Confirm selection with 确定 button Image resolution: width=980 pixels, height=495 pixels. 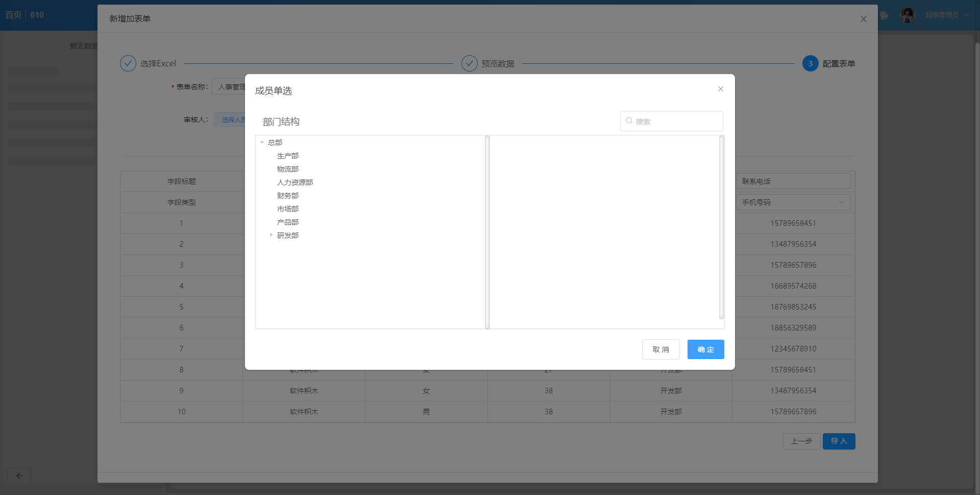[705, 349]
